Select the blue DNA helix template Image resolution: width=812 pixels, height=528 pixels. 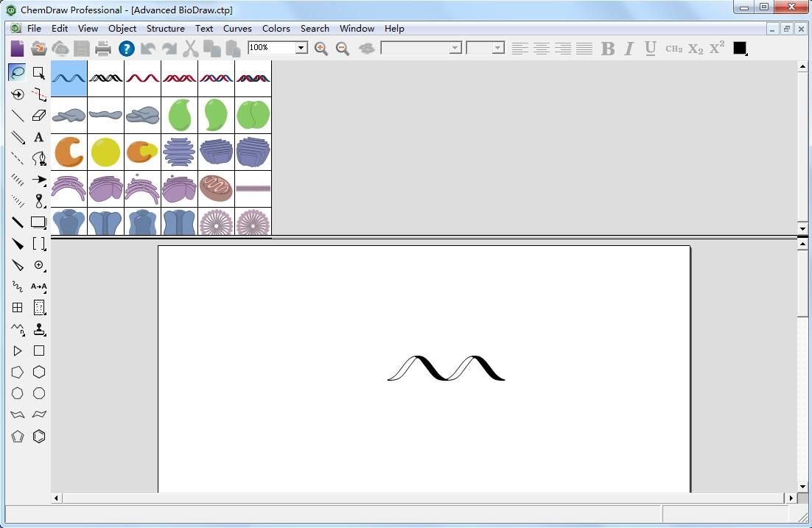[69, 77]
